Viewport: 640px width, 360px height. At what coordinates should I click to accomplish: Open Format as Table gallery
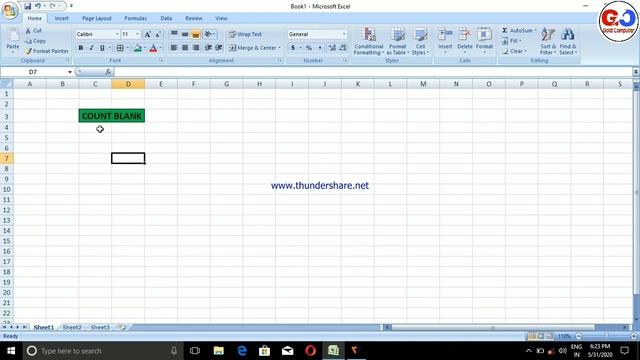coord(398,41)
